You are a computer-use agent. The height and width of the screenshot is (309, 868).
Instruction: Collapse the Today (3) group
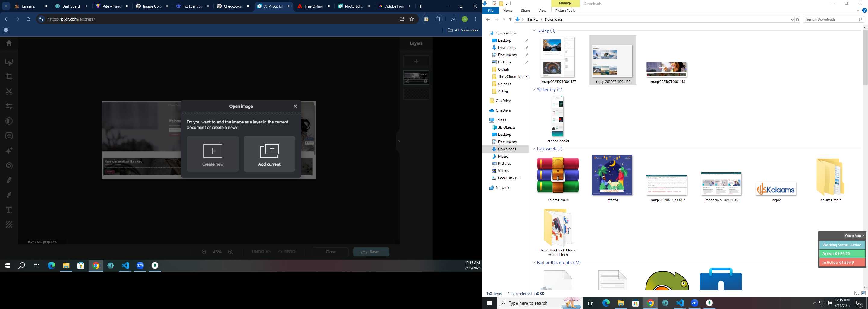[534, 30]
